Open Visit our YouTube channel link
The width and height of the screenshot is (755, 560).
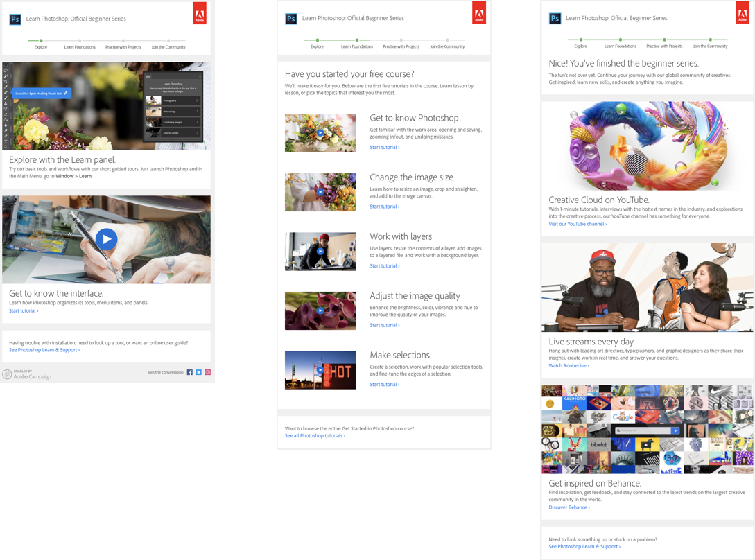pyautogui.click(x=578, y=224)
